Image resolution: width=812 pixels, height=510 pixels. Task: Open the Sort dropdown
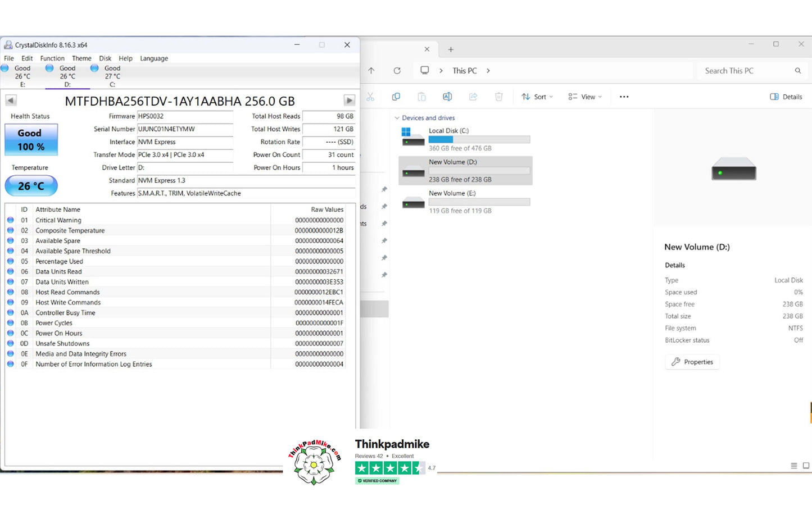(x=537, y=97)
